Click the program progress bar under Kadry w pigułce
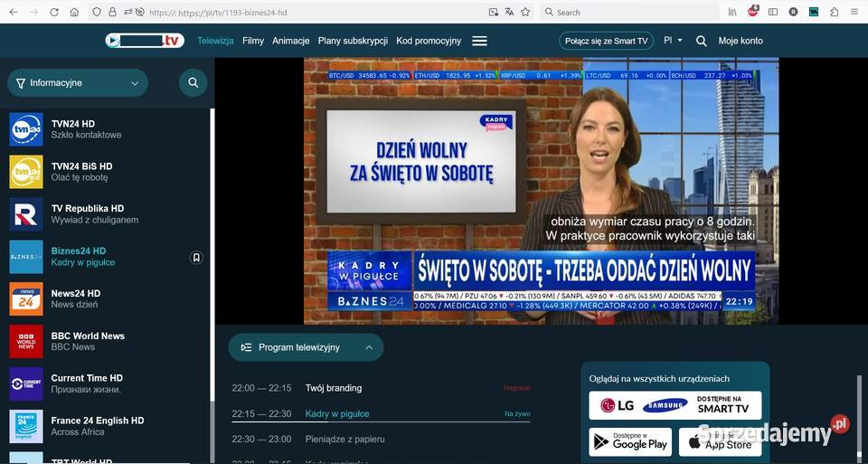The width and height of the screenshot is (868, 464). pyautogui.click(x=381, y=422)
